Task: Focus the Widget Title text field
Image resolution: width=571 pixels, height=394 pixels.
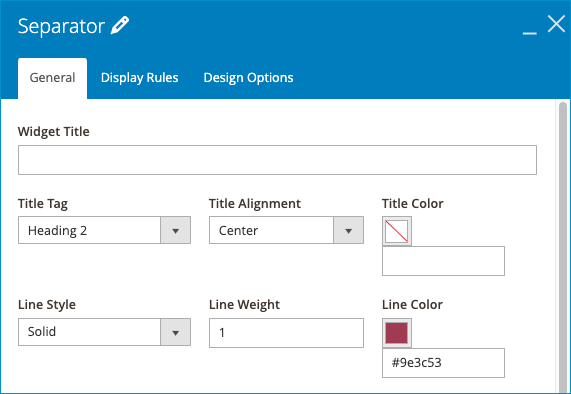Action: [277, 160]
